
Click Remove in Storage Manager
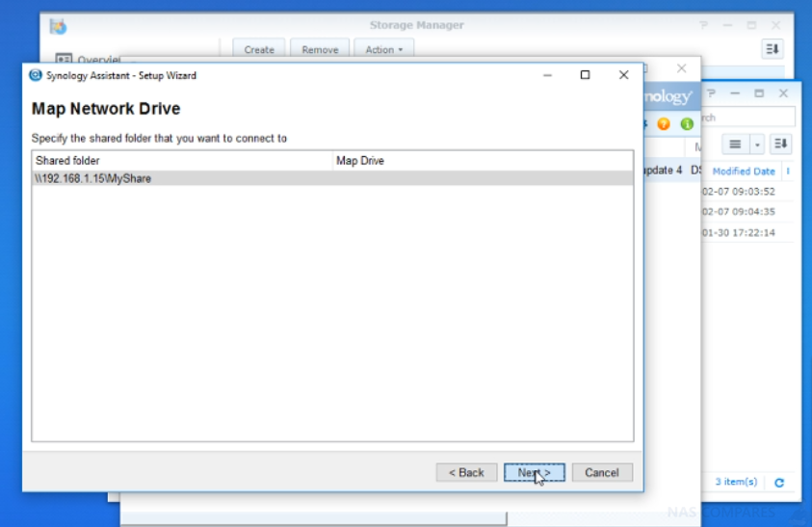320,49
